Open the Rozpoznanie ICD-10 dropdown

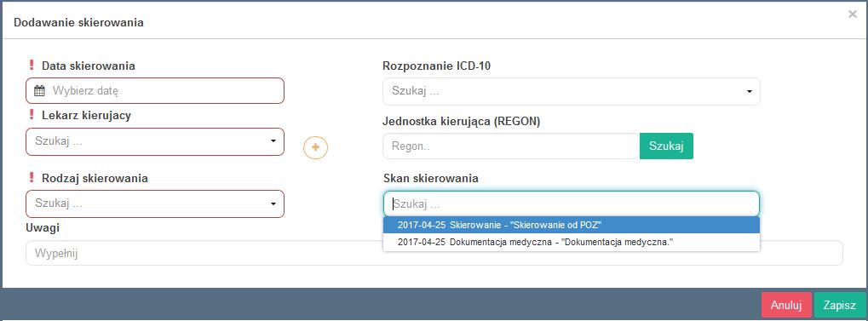coord(572,91)
